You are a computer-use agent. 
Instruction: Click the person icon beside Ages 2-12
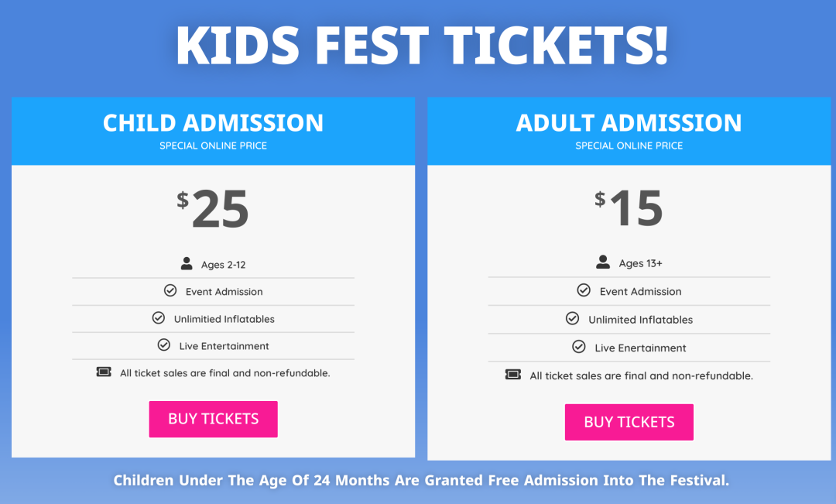pyautogui.click(x=187, y=263)
